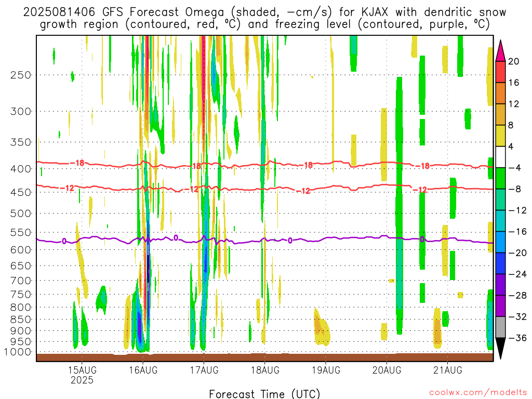This screenshot has width=532, height=399.
Task: Click the 950 pressure level label
Action: (21, 342)
